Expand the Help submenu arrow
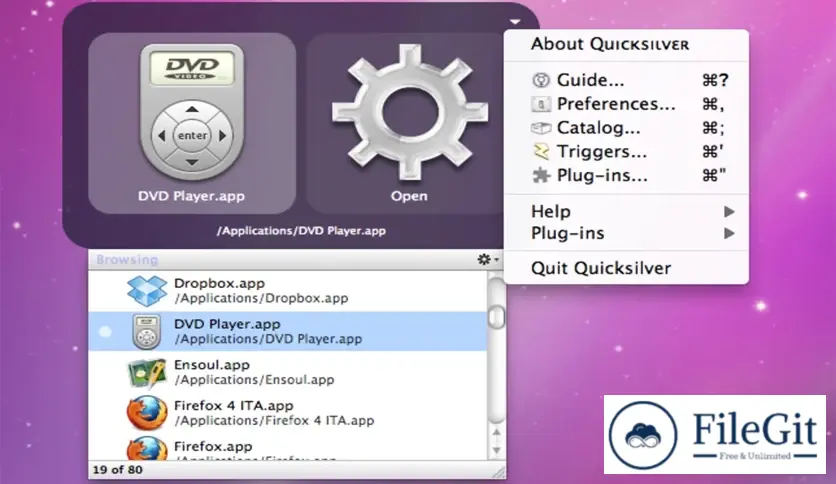This screenshot has height=484, width=836. pyautogui.click(x=729, y=212)
